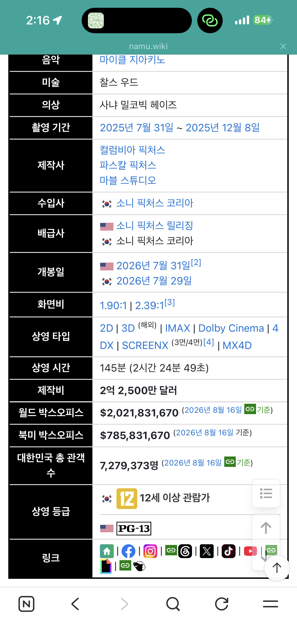
Task: Select the text 사냐 밀코빅 헤이즈
Action: pos(138,105)
